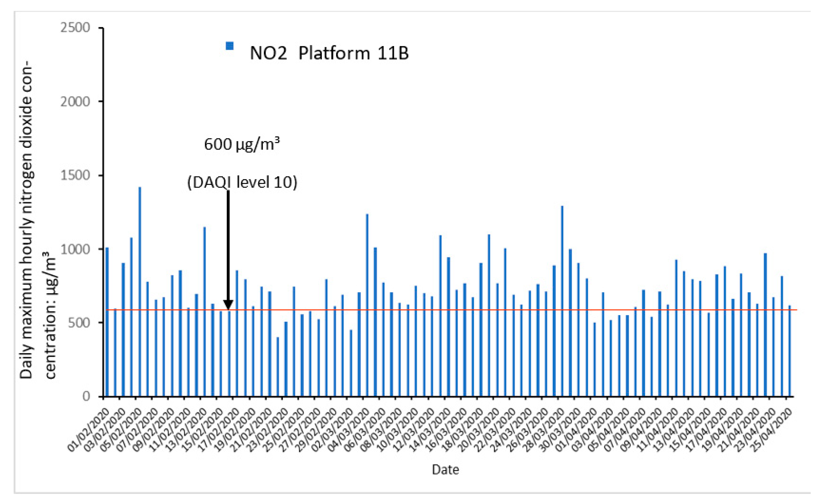Image resolution: width=833 pixels, height=504 pixels.
Task: Click the 0 y-axis tick label
Action: [86, 396]
